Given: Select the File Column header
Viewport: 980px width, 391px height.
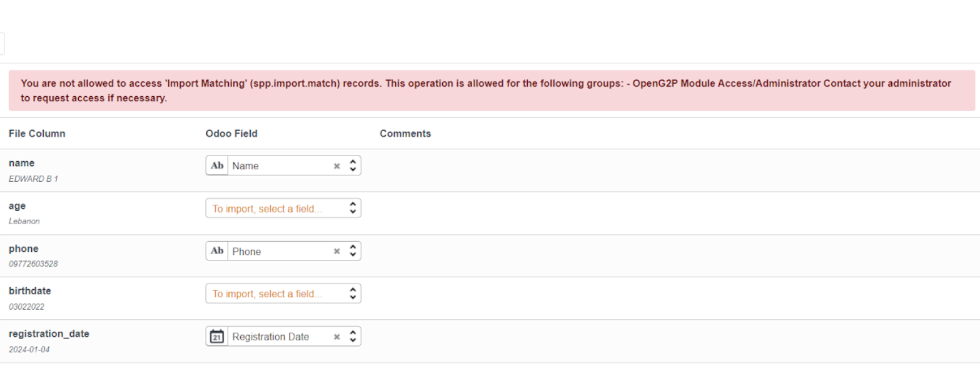Looking at the screenshot, I should [37, 133].
